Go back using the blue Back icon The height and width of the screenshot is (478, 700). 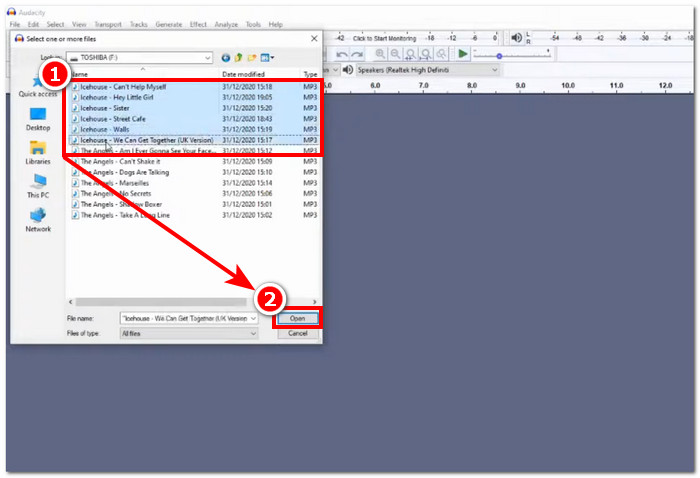pos(226,58)
